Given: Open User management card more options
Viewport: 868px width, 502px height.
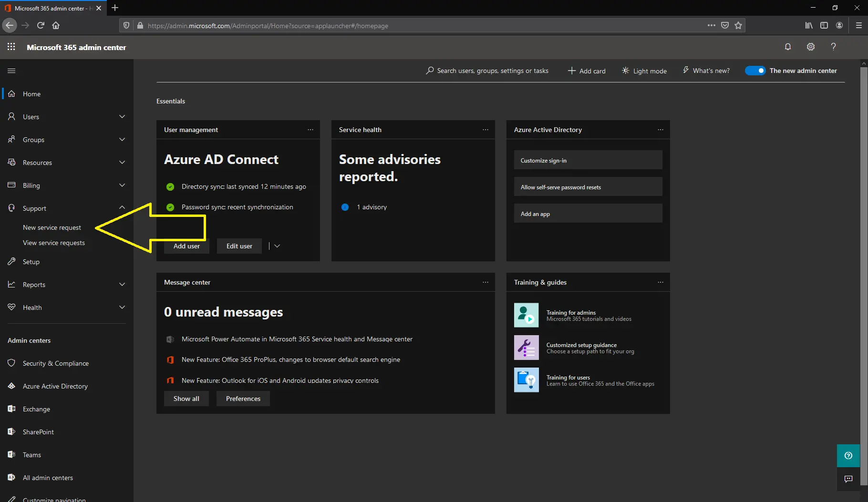Looking at the screenshot, I should [x=310, y=130].
